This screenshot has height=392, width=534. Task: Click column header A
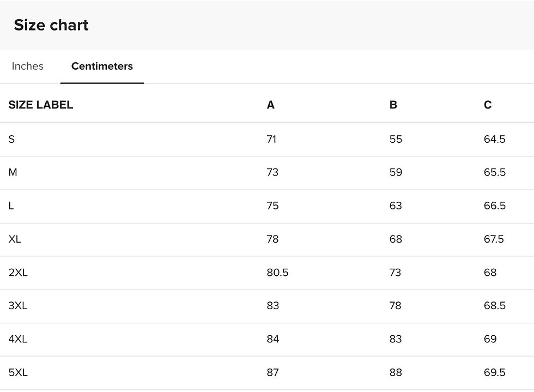click(270, 105)
